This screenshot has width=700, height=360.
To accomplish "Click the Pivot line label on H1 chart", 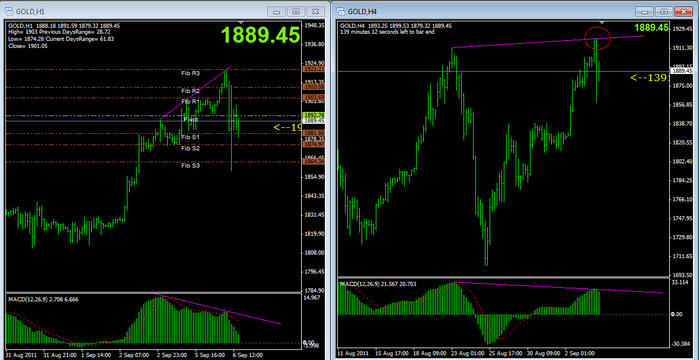I will point(191,119).
